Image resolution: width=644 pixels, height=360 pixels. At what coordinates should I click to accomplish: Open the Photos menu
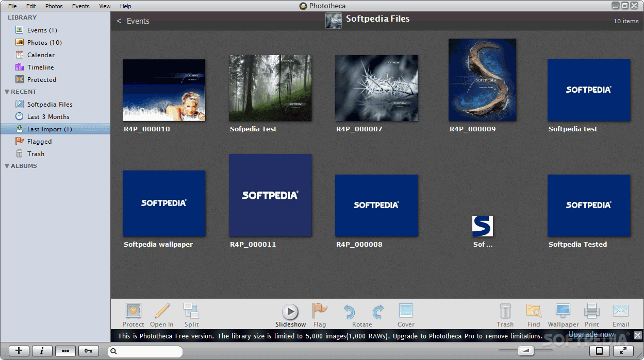pyautogui.click(x=54, y=6)
